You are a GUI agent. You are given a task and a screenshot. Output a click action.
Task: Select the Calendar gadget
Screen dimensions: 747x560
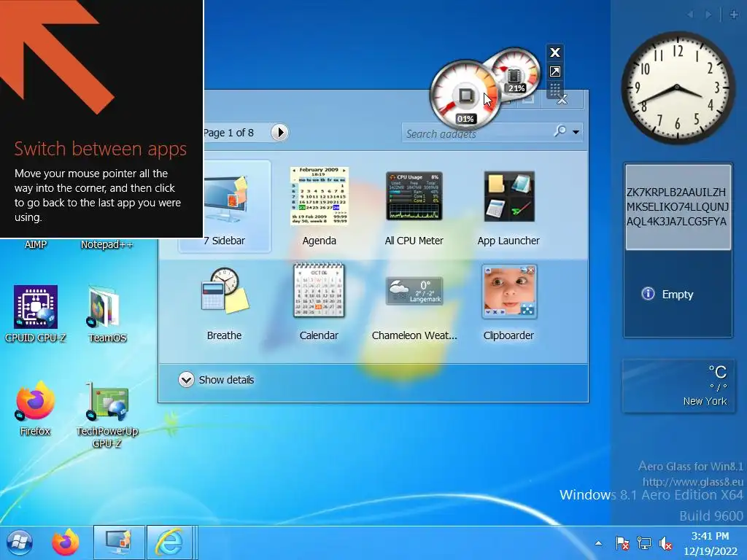pos(319,290)
